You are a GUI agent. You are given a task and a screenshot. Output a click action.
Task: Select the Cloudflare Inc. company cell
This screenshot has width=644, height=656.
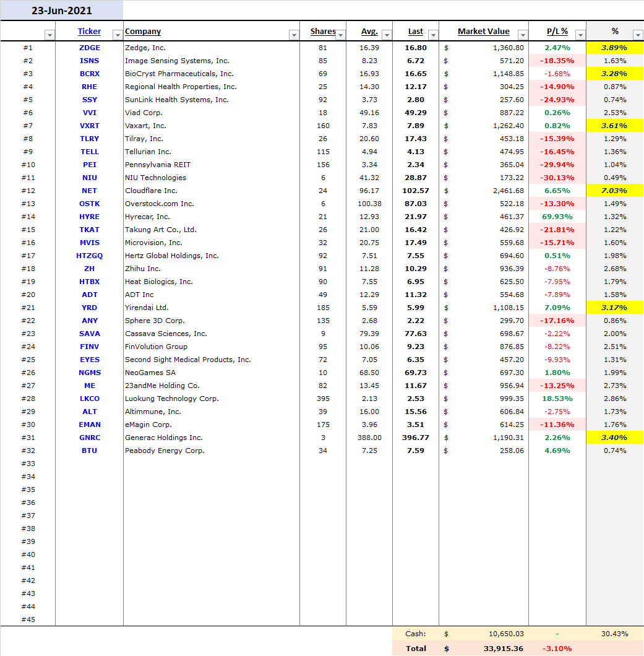[212, 191]
